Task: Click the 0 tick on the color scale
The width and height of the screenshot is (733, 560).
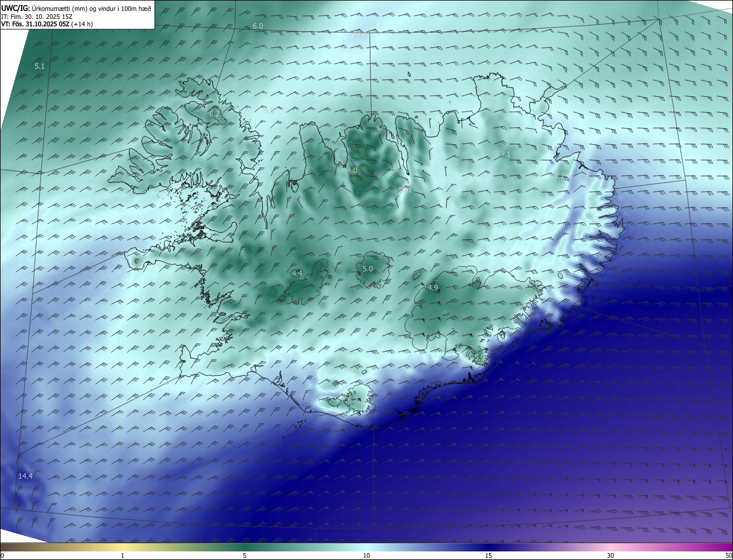Action: point(2,555)
